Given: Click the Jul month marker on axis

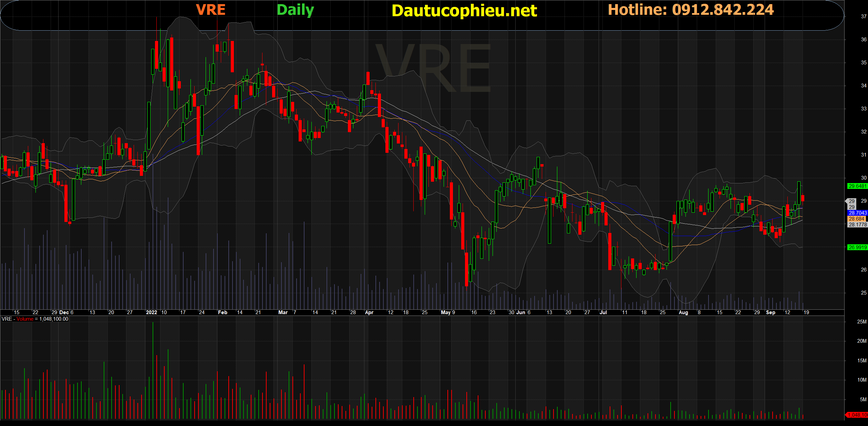Looking at the screenshot, I should 603,312.
